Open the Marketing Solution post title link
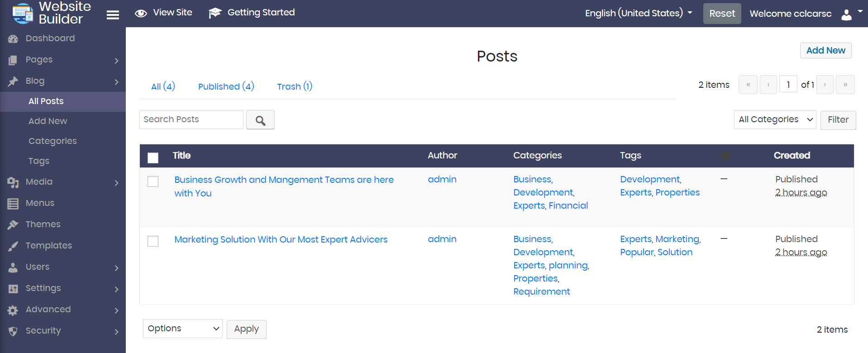 [281, 239]
